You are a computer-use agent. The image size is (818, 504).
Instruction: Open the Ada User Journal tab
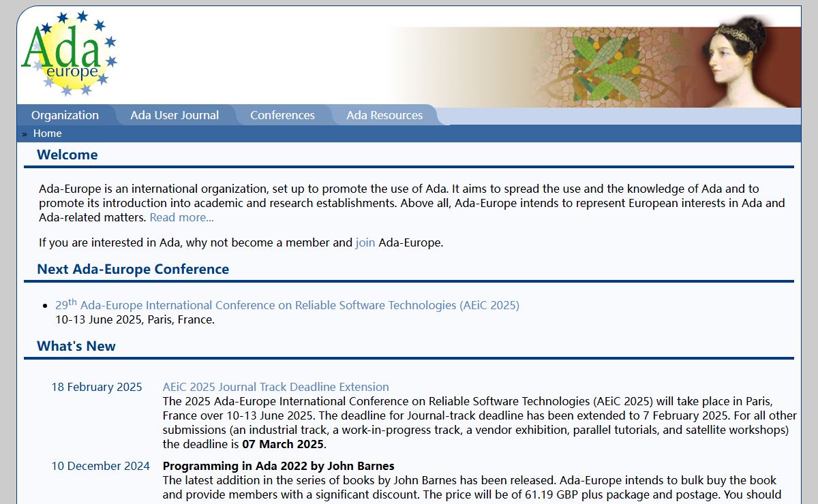click(x=175, y=115)
